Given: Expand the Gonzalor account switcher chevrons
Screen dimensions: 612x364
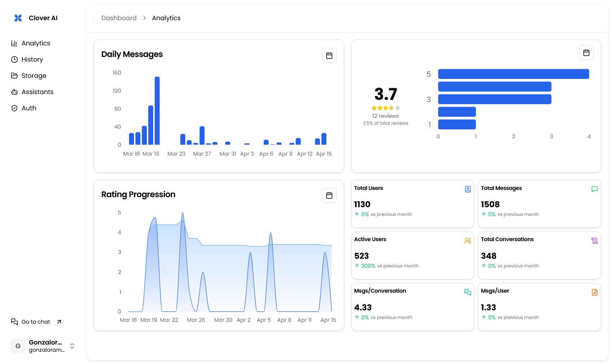Looking at the screenshot, I should pos(72,346).
